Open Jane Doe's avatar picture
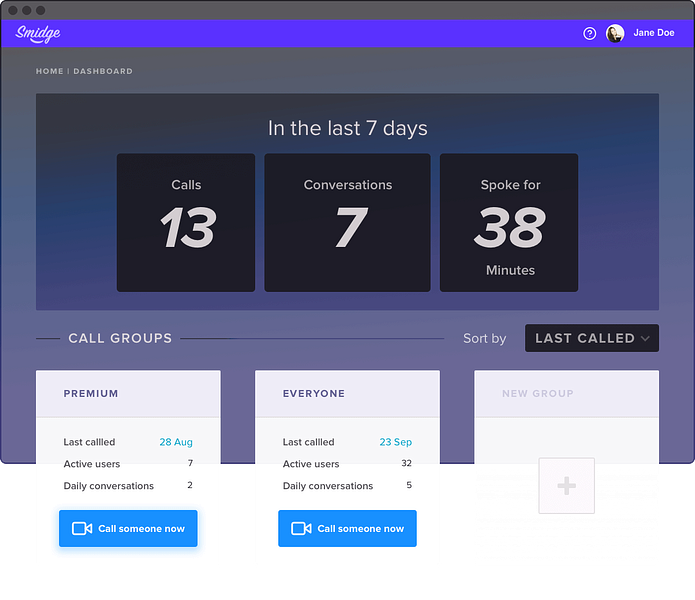The height and width of the screenshot is (600, 695). (x=615, y=33)
